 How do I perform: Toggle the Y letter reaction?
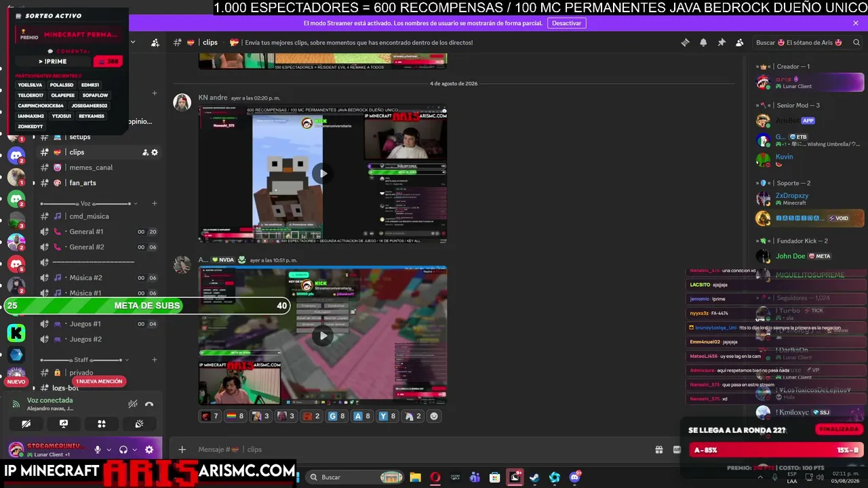(388, 416)
